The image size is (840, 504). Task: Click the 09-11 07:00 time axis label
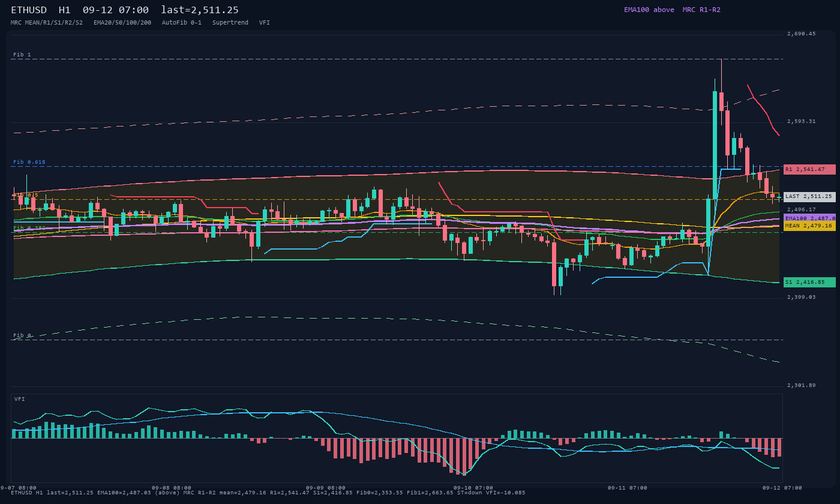point(628,488)
